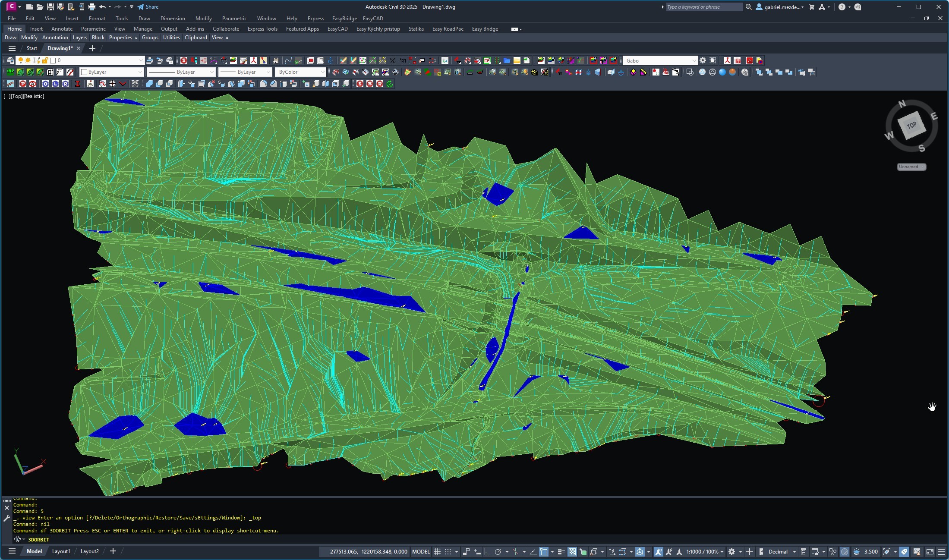Open the layer name dropdown list
This screenshot has height=560, width=949.
[x=140, y=60]
